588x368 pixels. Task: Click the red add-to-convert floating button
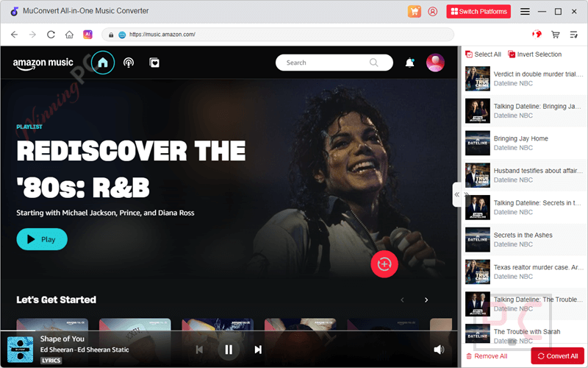coord(384,264)
